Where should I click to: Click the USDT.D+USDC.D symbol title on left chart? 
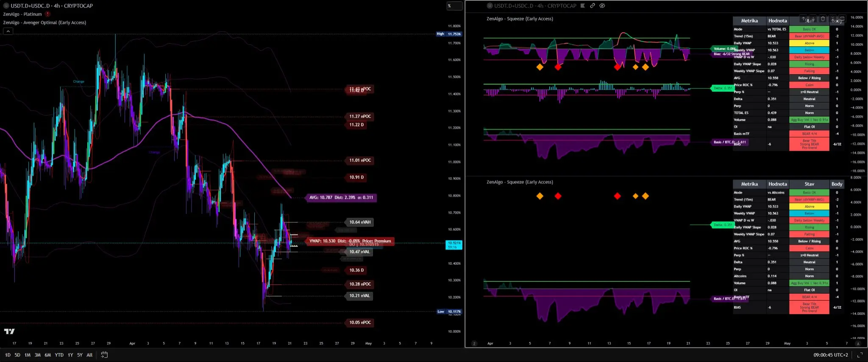(x=52, y=6)
